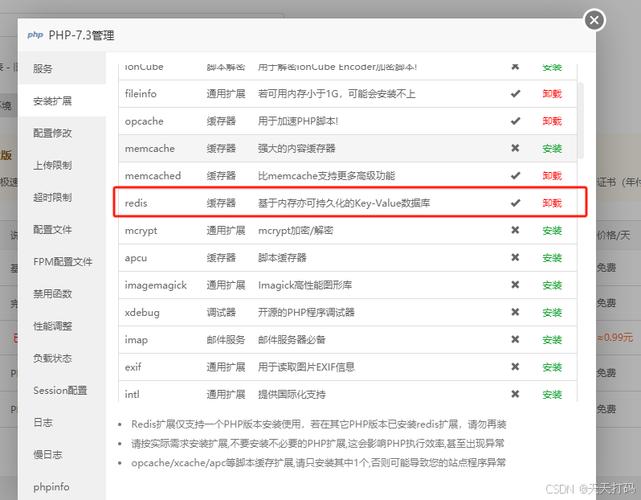Image resolution: width=641 pixels, height=500 pixels.
Task: Install the xdebug extension
Action: (552, 313)
